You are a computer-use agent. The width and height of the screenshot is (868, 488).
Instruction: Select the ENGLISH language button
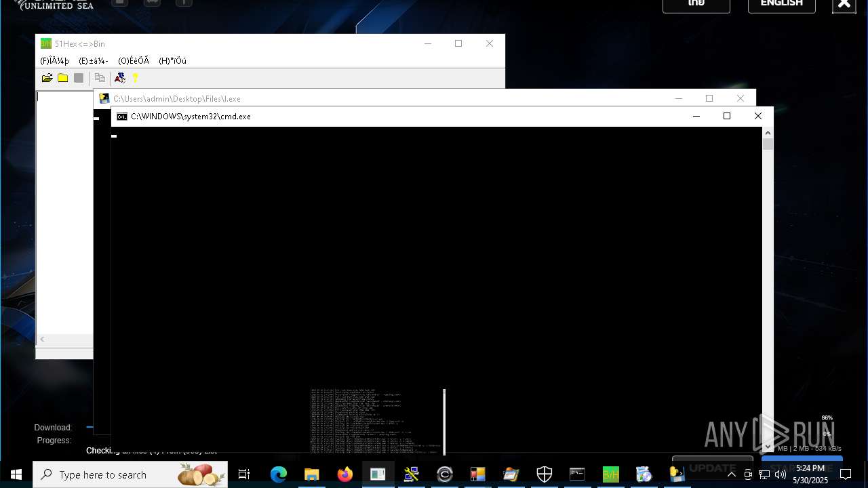[782, 4]
